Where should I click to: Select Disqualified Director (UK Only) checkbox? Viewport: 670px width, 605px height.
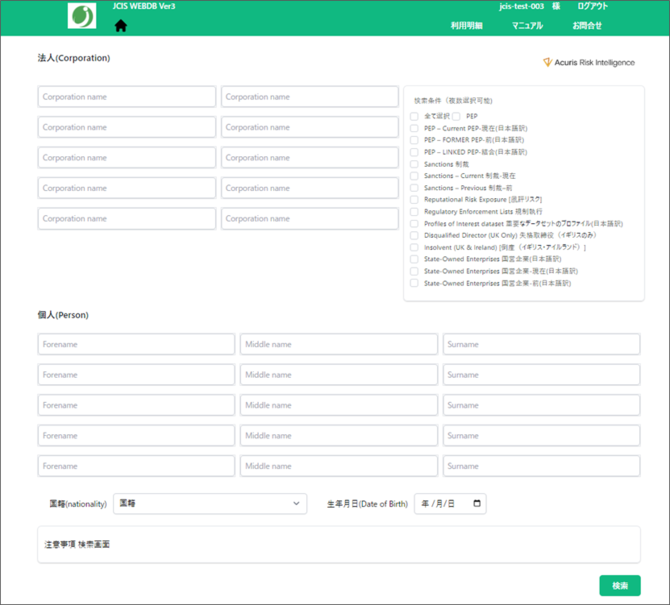tap(415, 236)
